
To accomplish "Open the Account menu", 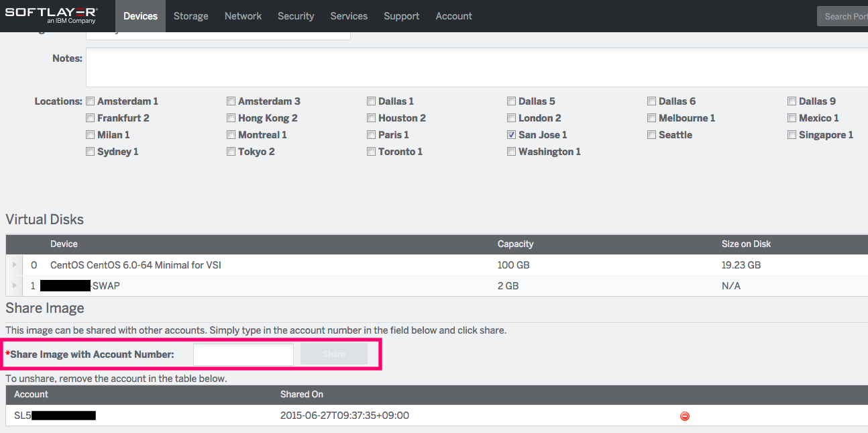I will 453,15.
